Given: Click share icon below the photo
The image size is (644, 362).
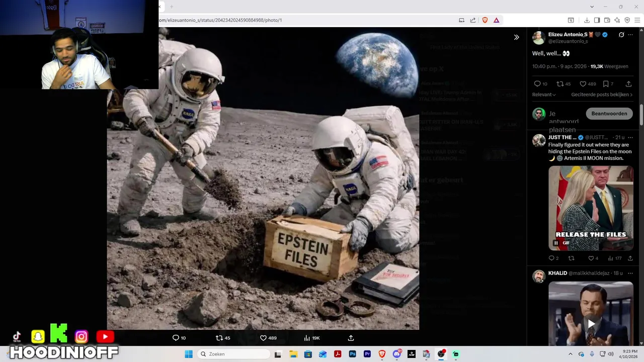Looking at the screenshot, I should pos(351,338).
